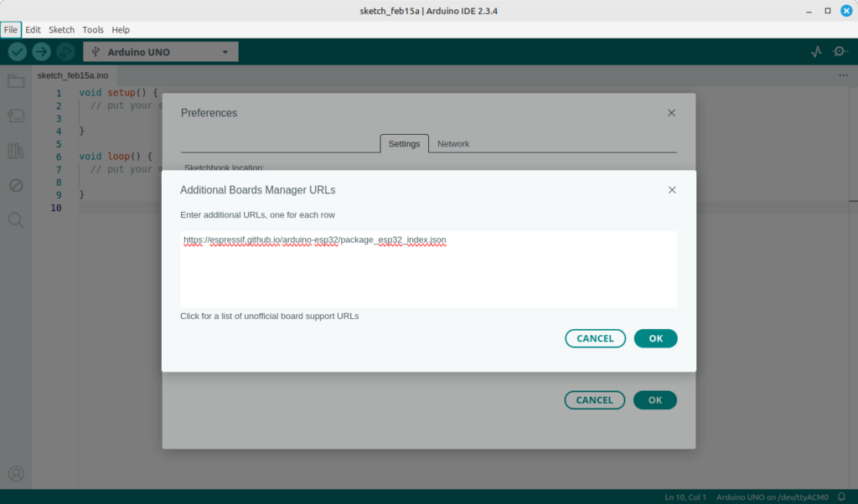Expand the Arduino UNO board selector dropdown
The image size is (858, 504).
click(161, 52)
